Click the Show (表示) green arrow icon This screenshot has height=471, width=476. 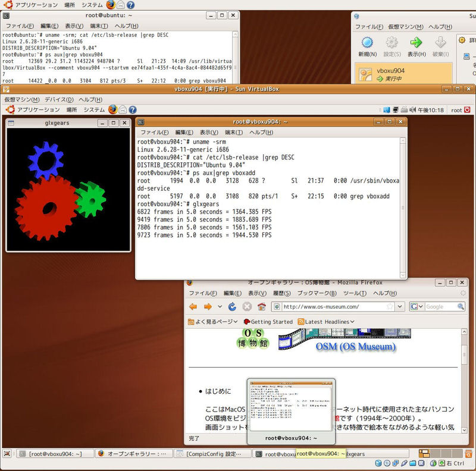[x=416, y=42]
